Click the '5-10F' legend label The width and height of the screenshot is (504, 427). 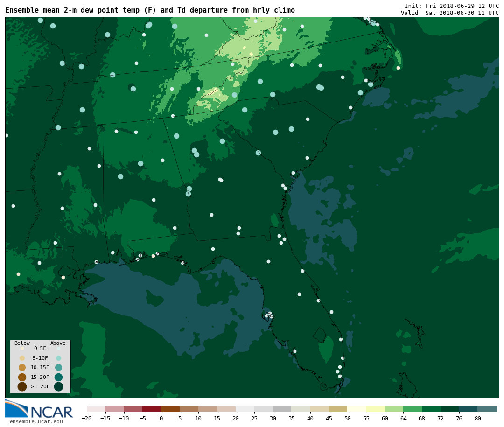tap(40, 358)
